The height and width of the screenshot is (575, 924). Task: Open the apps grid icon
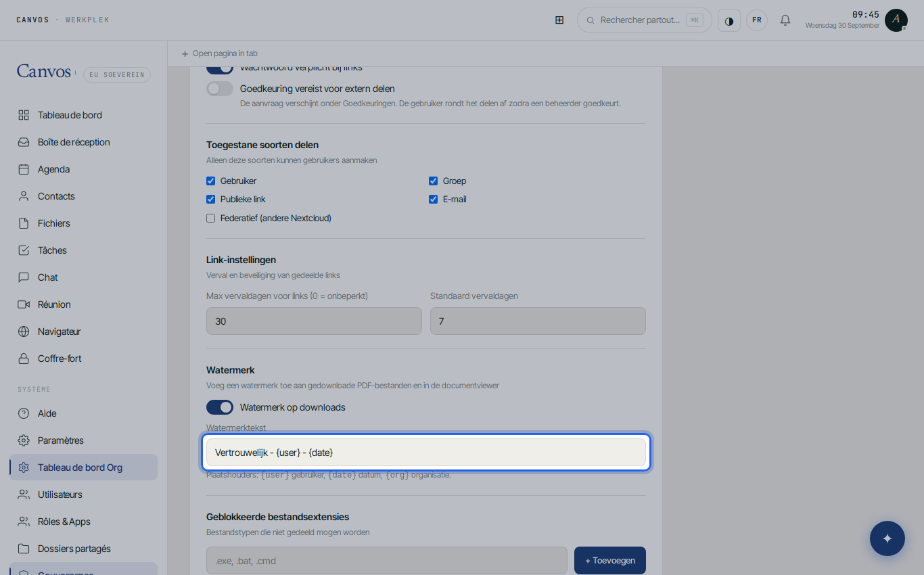(559, 20)
